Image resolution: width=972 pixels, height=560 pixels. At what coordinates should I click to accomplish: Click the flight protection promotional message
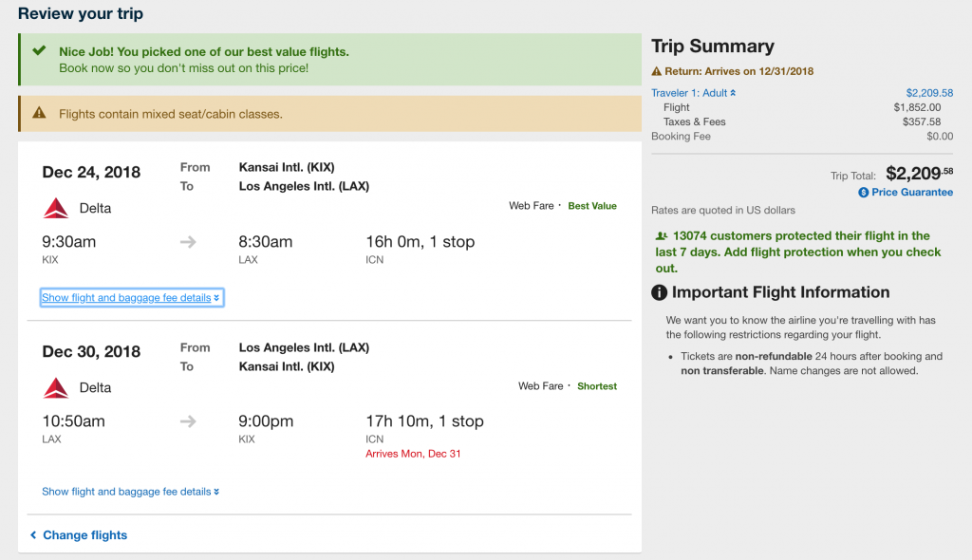pyautogui.click(x=798, y=252)
